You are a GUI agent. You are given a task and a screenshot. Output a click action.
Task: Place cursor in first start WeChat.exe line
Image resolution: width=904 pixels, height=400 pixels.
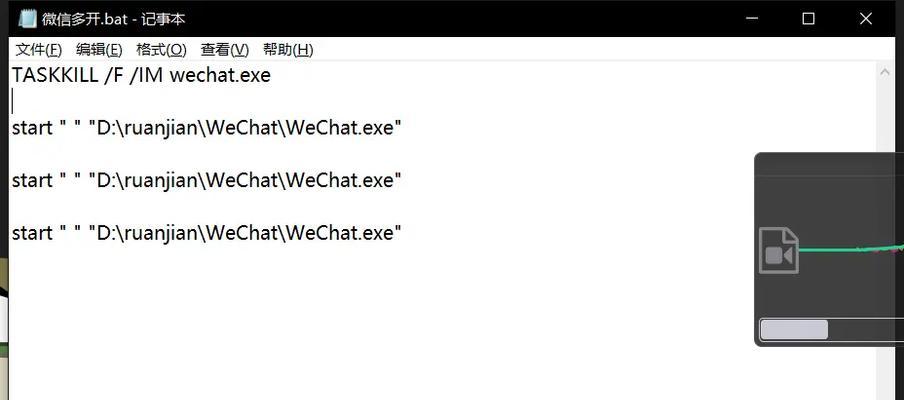pyautogui.click(x=206, y=127)
